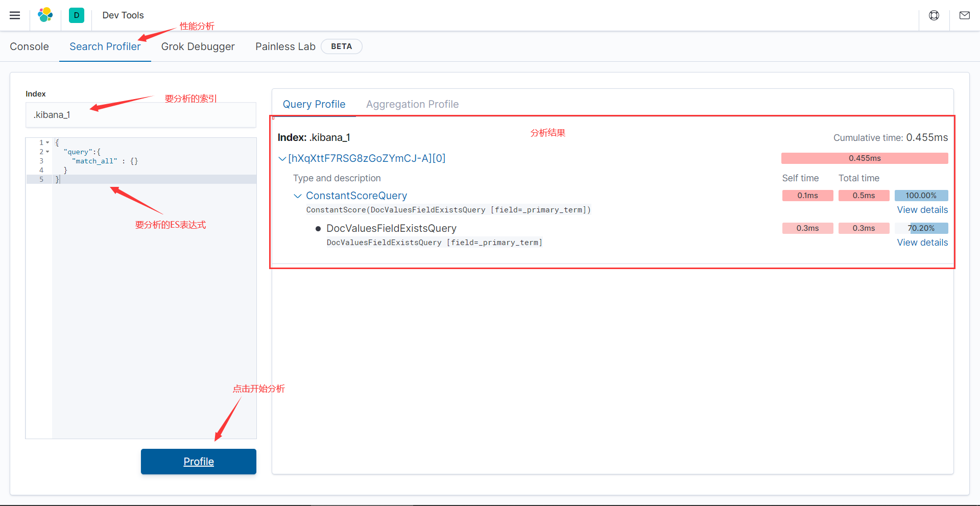The width and height of the screenshot is (980, 506).
Task: Open View details for ConstantScoreQuery
Action: tap(922, 209)
